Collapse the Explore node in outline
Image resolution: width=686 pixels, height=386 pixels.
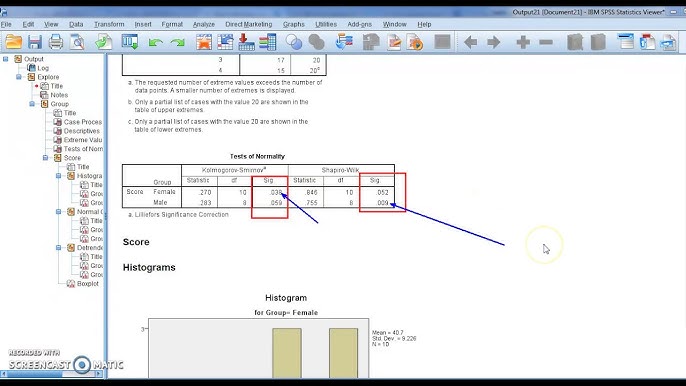click(x=18, y=77)
